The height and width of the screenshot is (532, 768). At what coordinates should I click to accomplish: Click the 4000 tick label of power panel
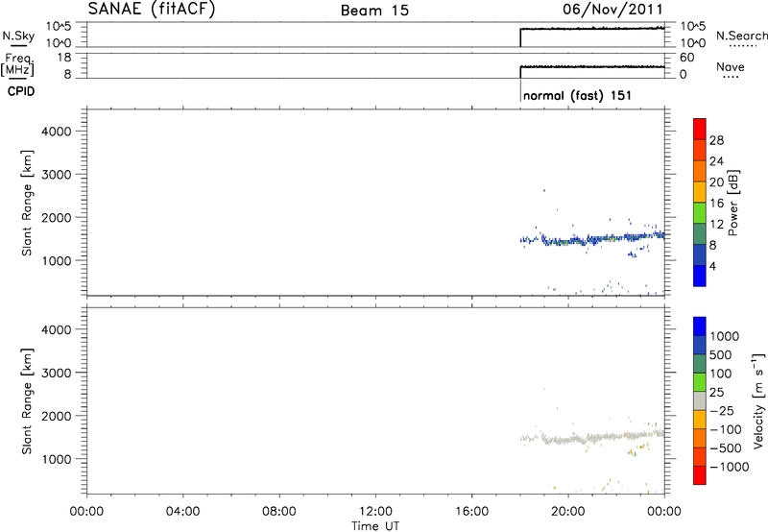click(57, 132)
